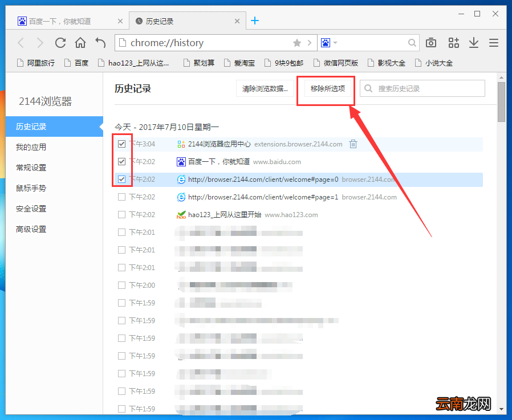Check the welcome#page=1 entry checkbox
512x420 pixels.
point(122,197)
